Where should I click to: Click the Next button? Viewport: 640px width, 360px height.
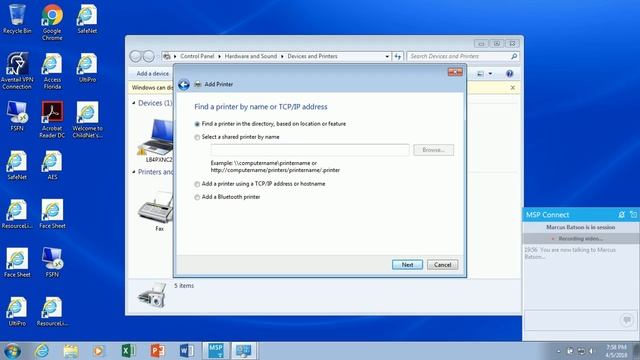pos(407,265)
